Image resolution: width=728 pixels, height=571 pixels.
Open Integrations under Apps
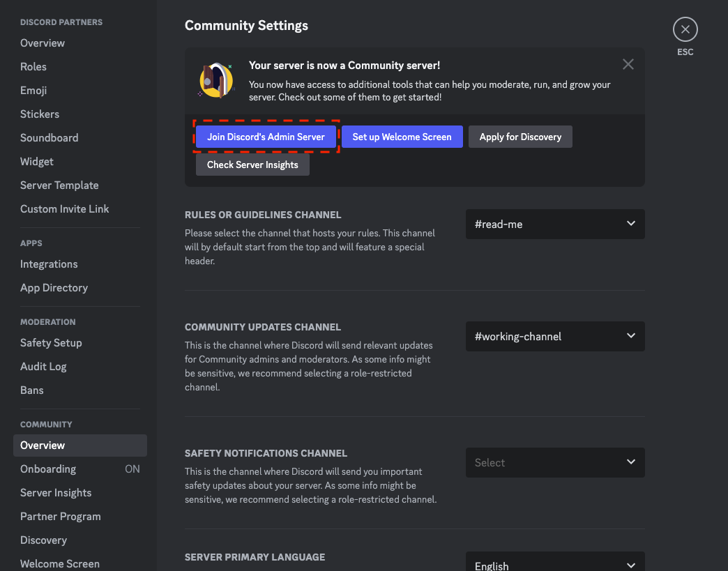[x=49, y=264]
